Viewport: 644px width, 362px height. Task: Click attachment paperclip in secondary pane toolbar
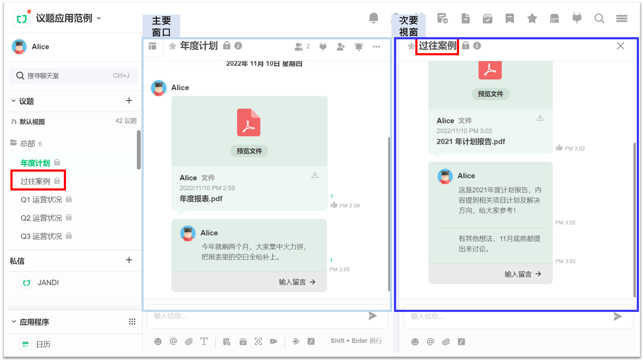[x=446, y=342]
